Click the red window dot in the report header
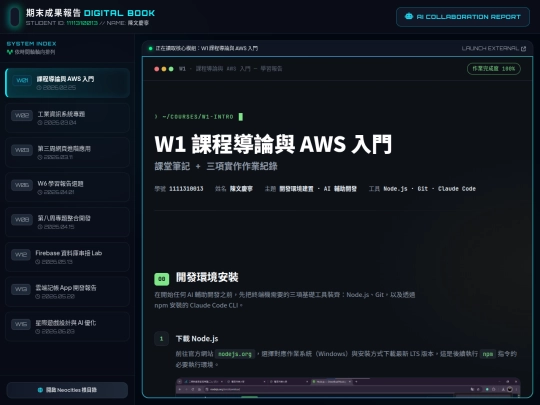This screenshot has height=405, width=540. (x=157, y=69)
